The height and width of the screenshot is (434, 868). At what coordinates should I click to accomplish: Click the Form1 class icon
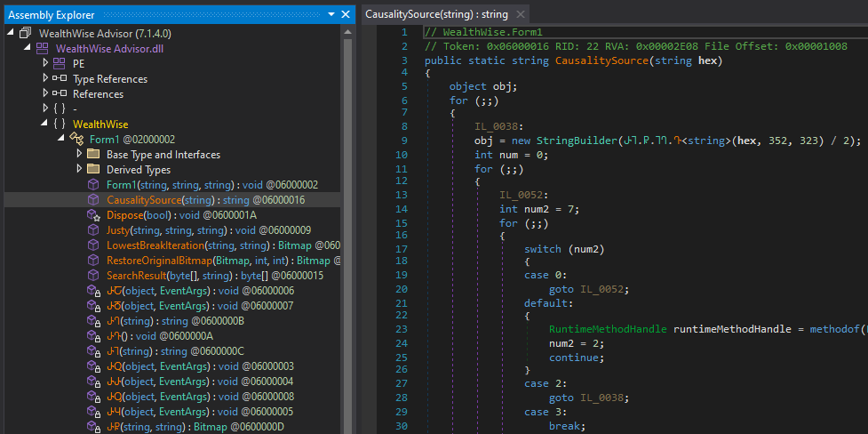tap(76, 140)
